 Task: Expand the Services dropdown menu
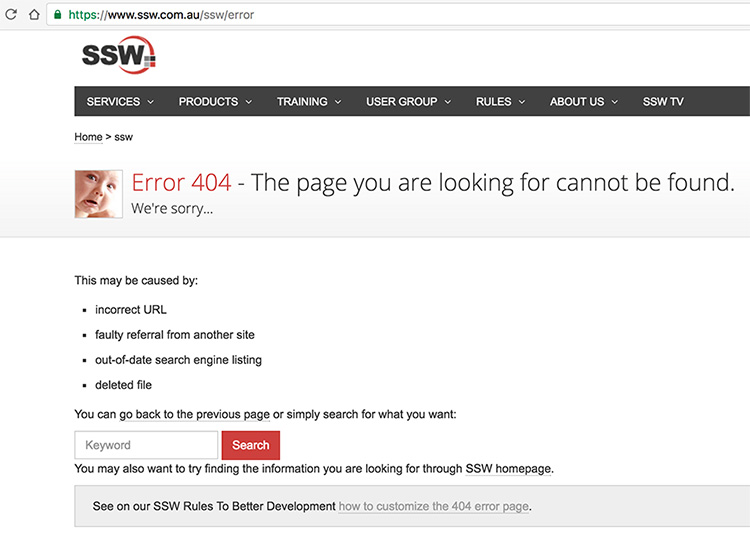pos(120,102)
